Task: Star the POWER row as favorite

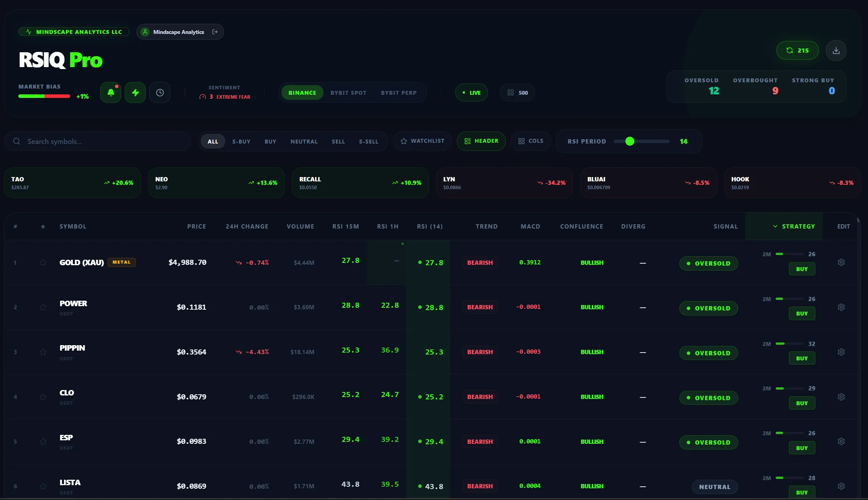Action: click(x=43, y=307)
